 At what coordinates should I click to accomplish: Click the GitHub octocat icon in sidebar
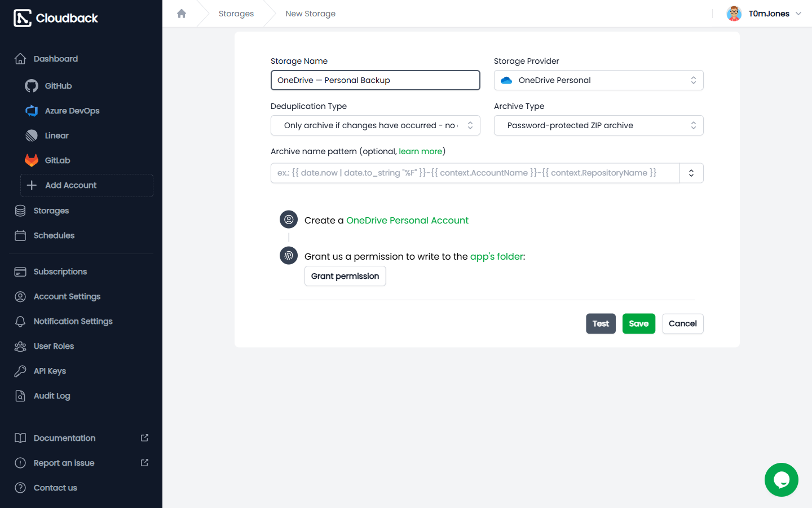tap(32, 86)
